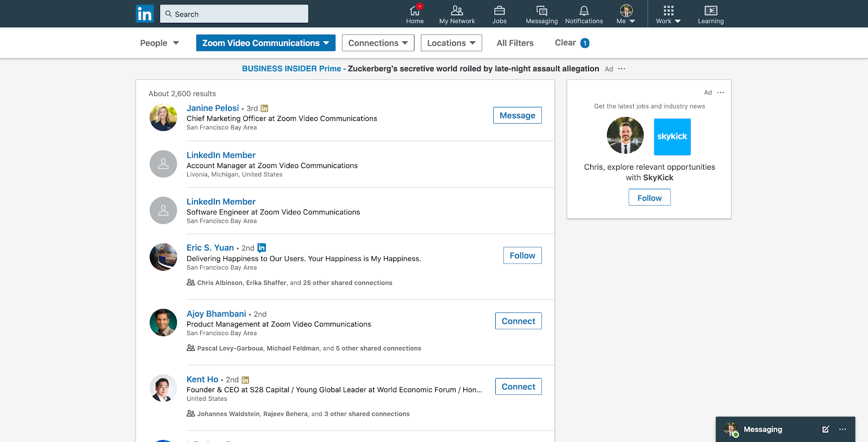
Task: Follow SkyKick from the ad card
Action: [649, 197]
